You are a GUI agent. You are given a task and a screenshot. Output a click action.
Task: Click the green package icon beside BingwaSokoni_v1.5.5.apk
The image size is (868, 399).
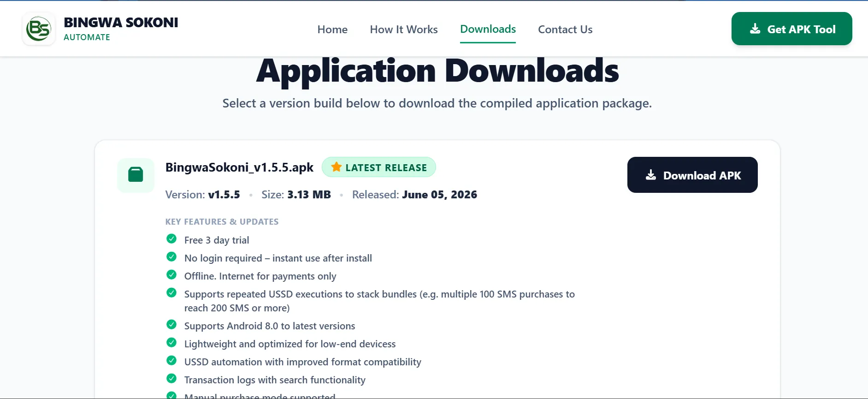point(136,175)
